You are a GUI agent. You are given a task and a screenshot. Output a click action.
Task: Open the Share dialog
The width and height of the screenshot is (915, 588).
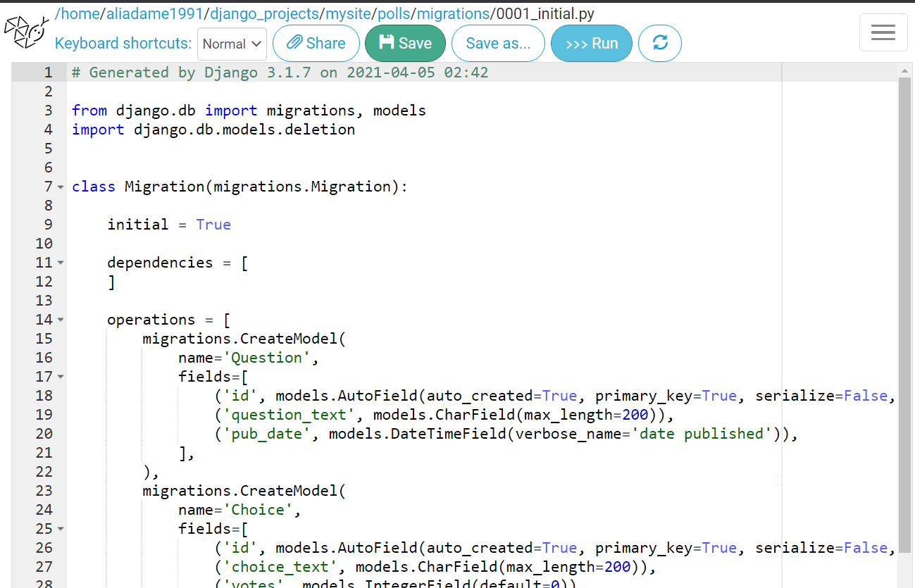316,44
